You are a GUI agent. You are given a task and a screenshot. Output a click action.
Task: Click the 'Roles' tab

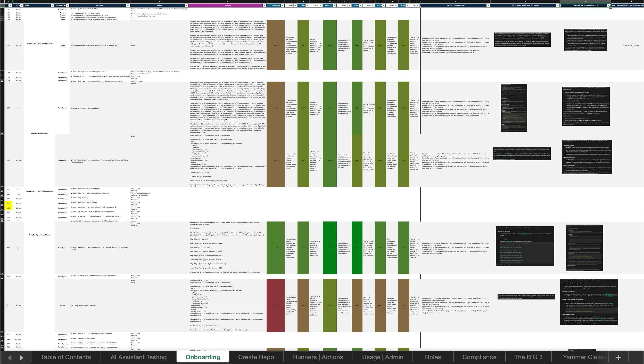(x=433, y=357)
